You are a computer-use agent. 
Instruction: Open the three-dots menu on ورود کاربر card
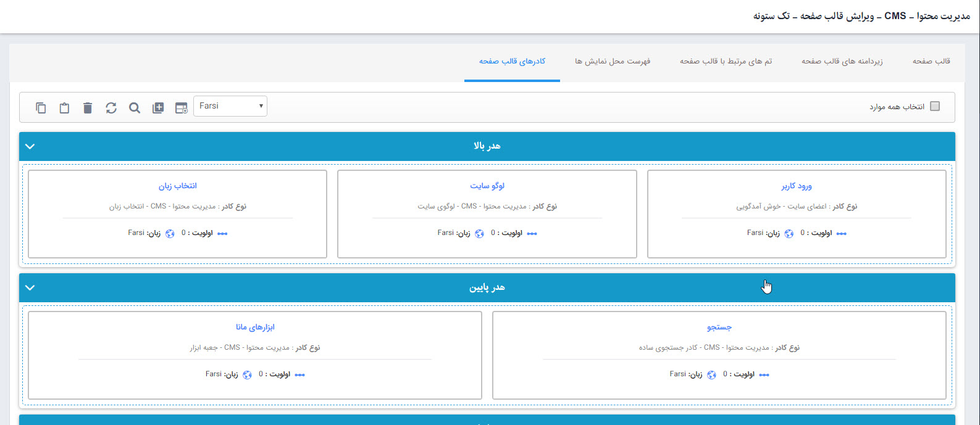(x=841, y=234)
